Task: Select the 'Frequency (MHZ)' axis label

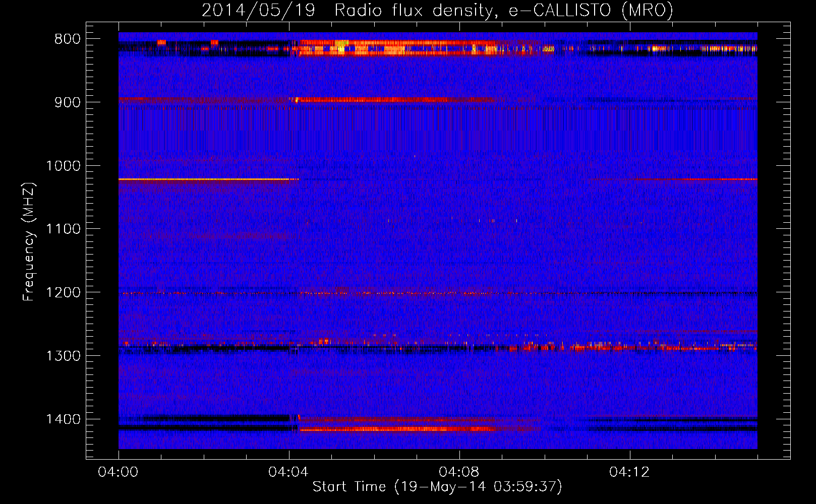Action: pyautogui.click(x=29, y=242)
